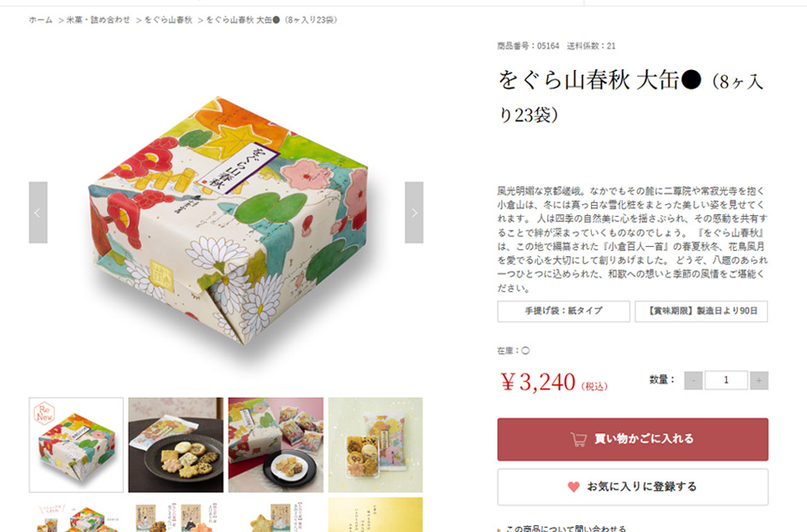Go to 米菓・詰め合わせ breadcrumb category

pos(98,20)
